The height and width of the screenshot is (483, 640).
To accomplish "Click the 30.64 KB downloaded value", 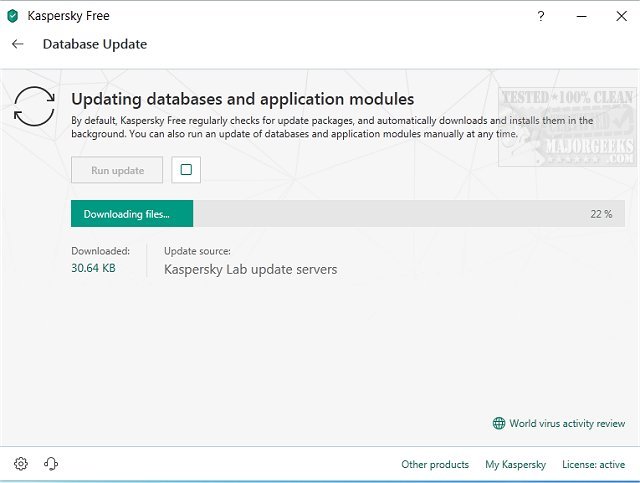I will click(93, 269).
